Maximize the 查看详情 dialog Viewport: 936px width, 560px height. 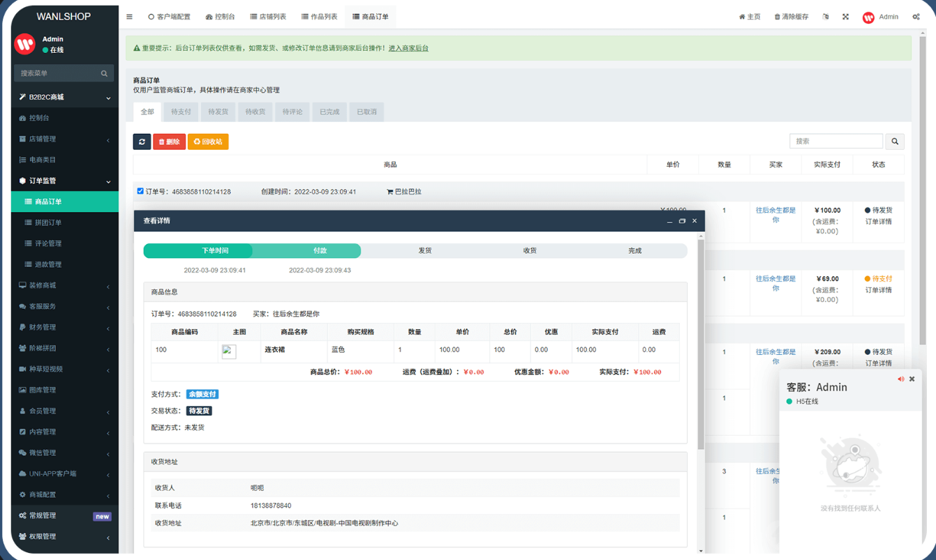coord(682,221)
